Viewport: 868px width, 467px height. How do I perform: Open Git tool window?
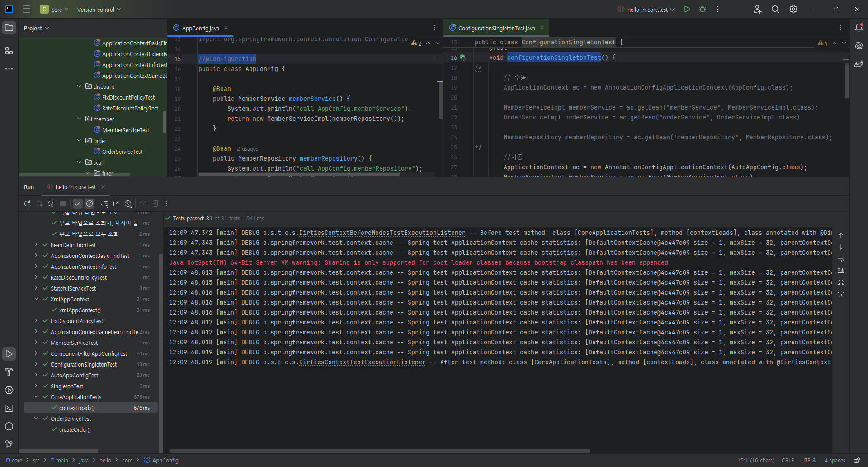9,444
